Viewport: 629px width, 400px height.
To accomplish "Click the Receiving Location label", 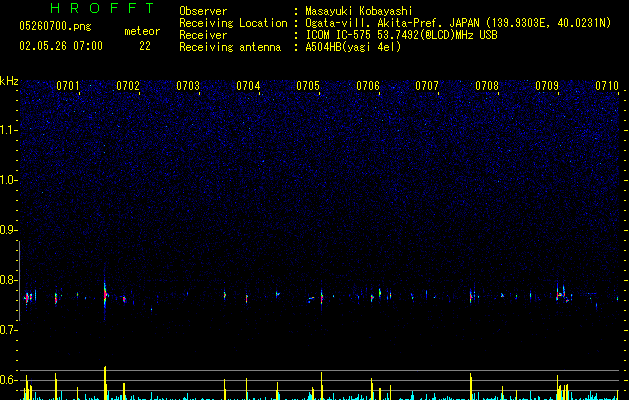I will pyautogui.click(x=233, y=23).
